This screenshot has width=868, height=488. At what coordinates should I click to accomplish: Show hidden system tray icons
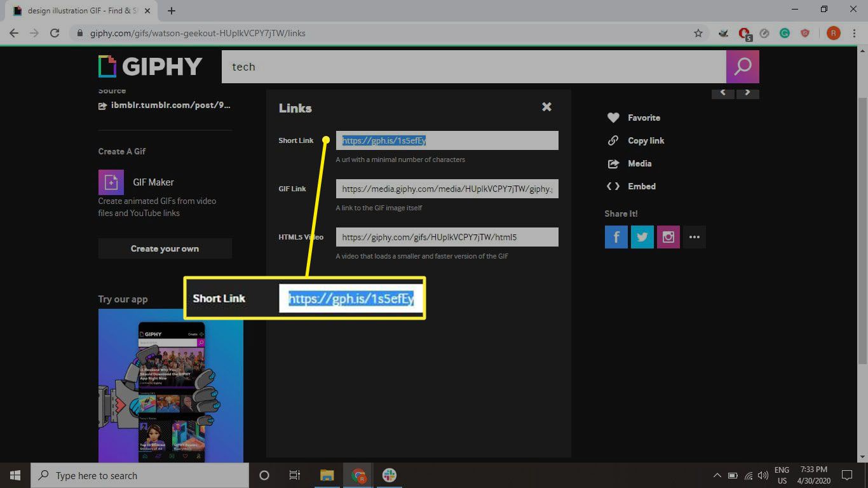pos(717,475)
